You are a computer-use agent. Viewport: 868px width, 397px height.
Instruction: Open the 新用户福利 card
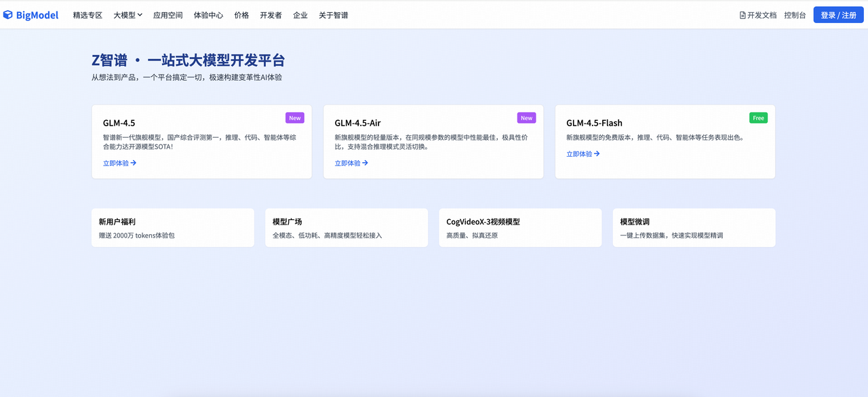[x=173, y=227]
